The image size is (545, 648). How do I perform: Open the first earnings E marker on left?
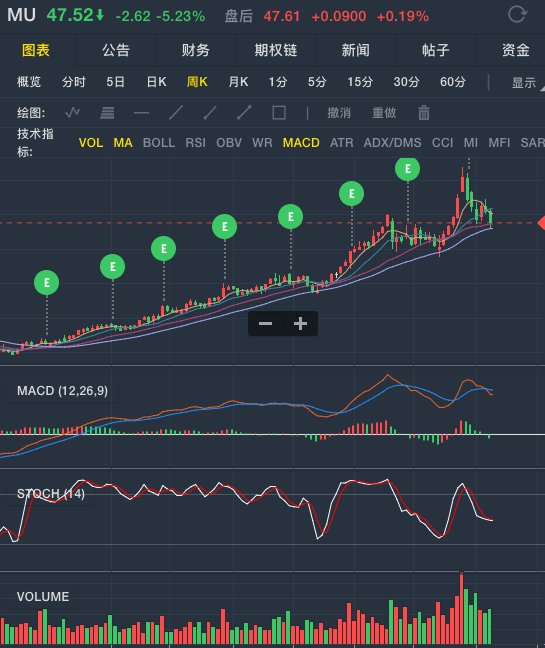pos(46,283)
